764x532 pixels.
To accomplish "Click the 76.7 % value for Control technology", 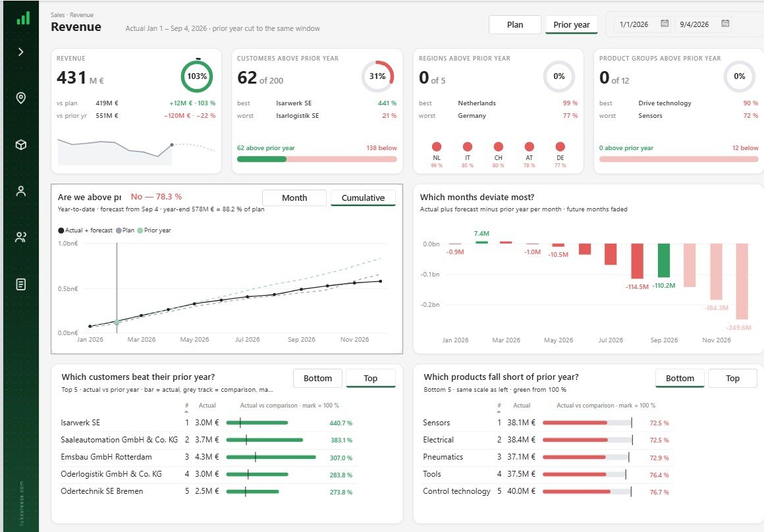I will pos(659,492).
